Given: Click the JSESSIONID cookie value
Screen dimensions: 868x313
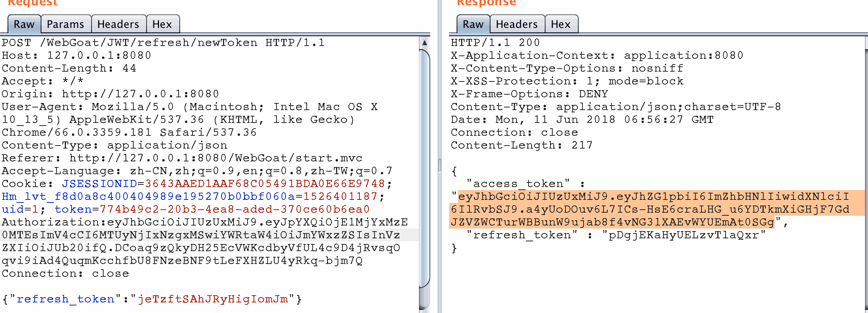Looking at the screenshot, I should [265, 184].
